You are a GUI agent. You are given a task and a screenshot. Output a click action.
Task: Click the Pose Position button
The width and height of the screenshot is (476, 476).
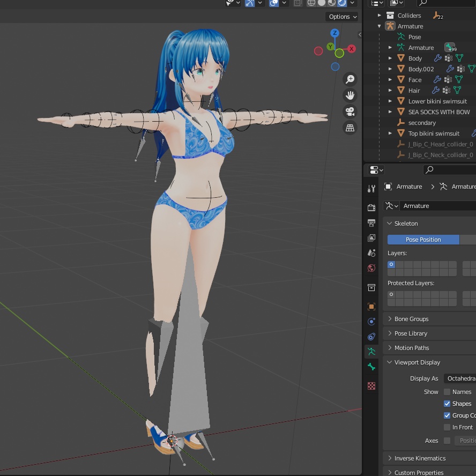click(x=423, y=239)
